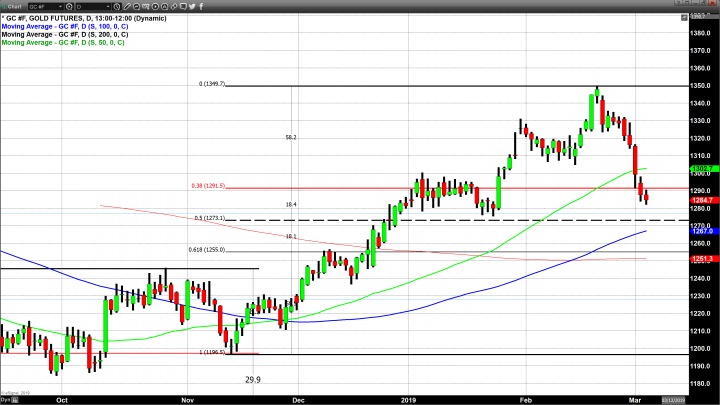This screenshot has height=405, width=720.
Task: Click the Nov label on time axis
Action: click(x=187, y=400)
